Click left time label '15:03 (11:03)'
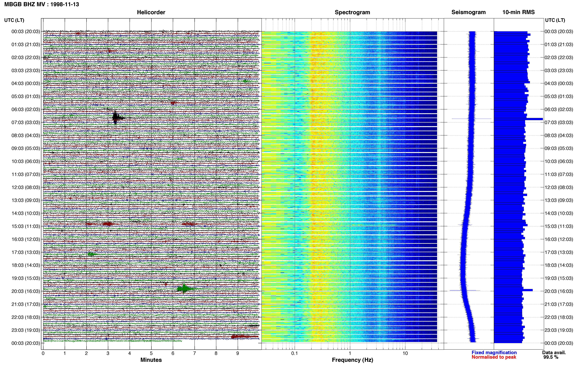 [26, 226]
